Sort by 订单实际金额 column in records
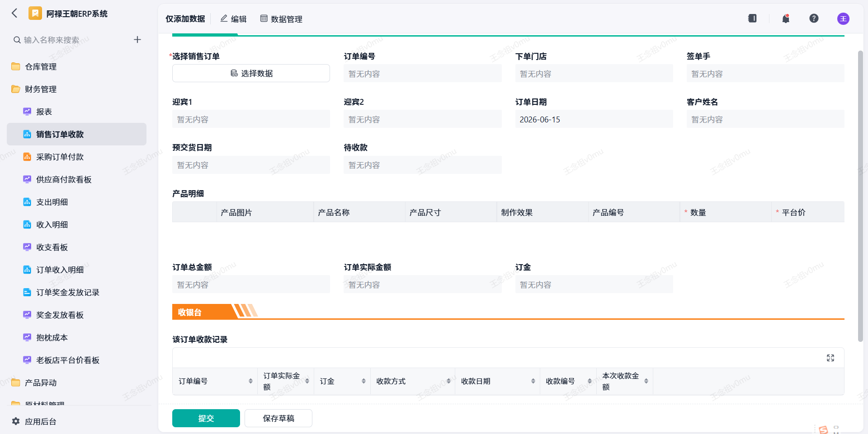 coord(307,381)
